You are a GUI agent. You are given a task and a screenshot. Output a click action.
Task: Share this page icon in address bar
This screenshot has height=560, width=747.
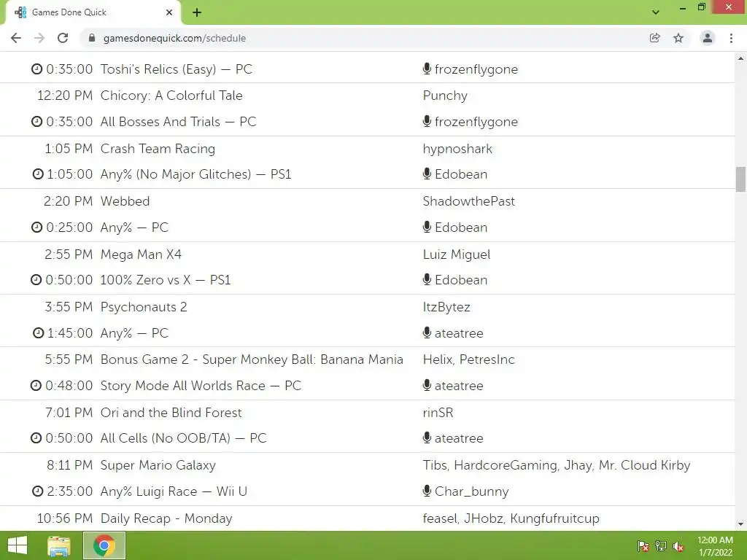[654, 38]
